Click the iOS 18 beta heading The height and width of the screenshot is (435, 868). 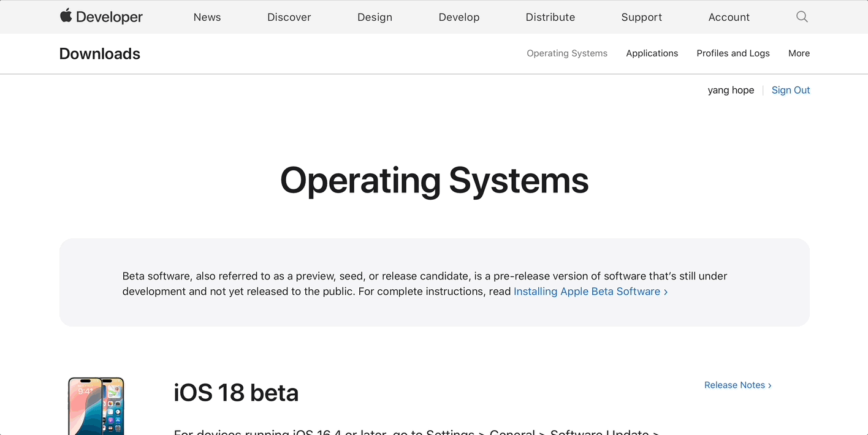click(236, 393)
